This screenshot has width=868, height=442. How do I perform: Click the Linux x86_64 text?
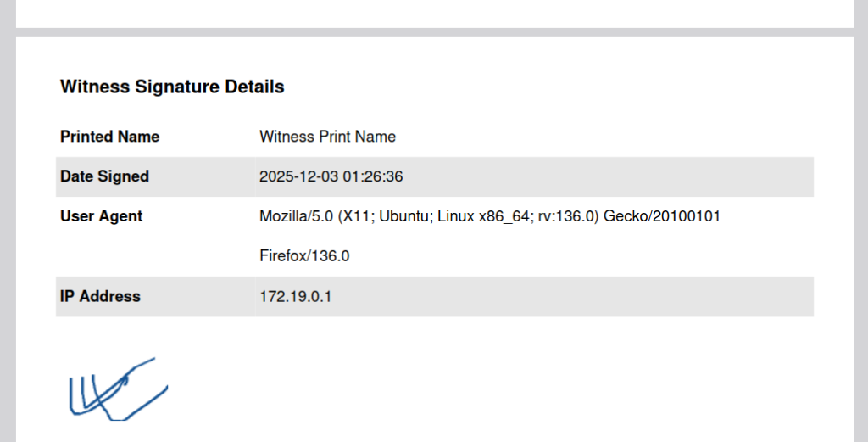coord(481,216)
